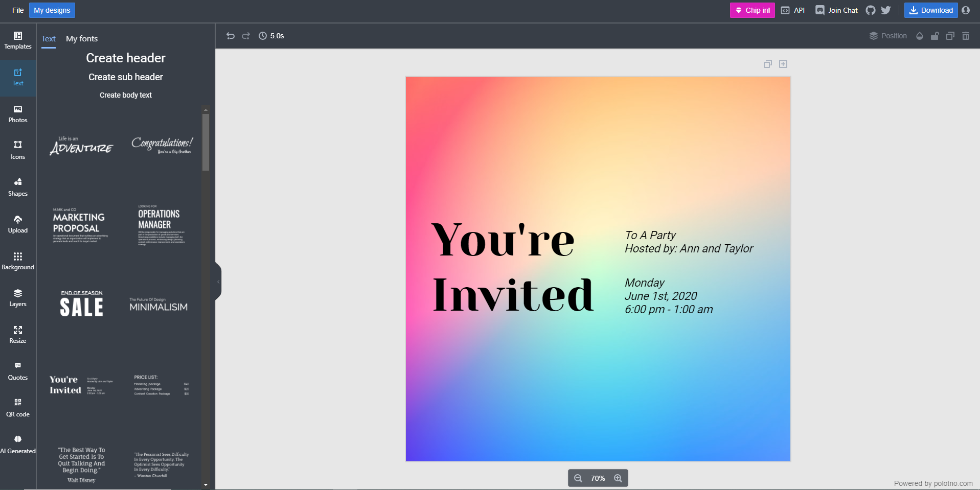Click the Download button

[x=931, y=10]
